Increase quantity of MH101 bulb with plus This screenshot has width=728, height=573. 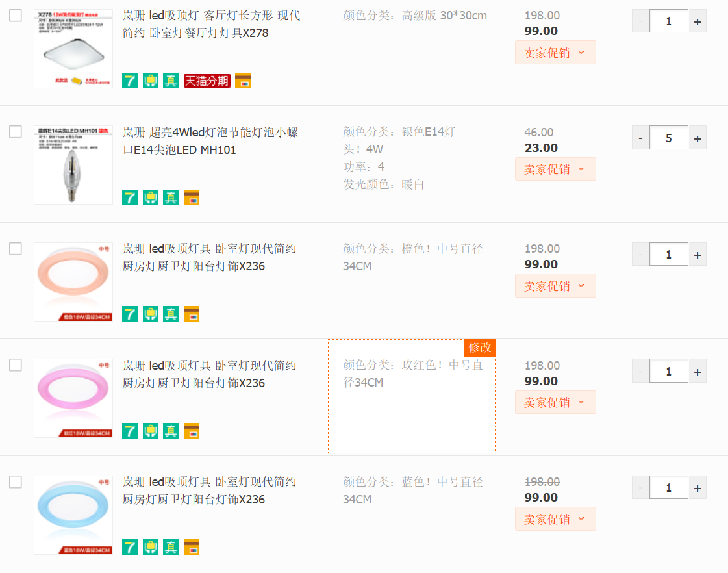697,138
